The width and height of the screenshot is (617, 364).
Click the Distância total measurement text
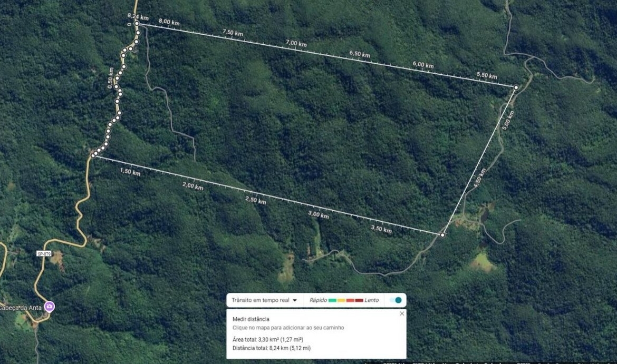click(272, 348)
